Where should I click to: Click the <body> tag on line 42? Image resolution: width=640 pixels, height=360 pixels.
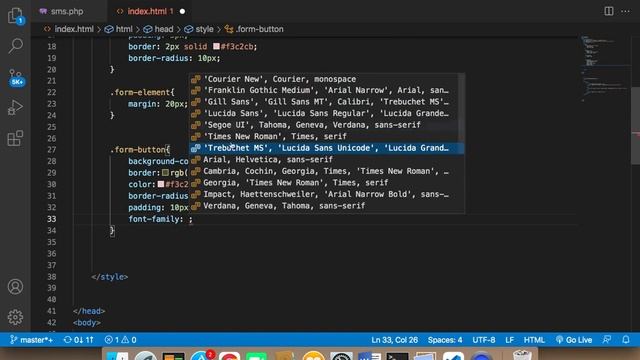click(x=87, y=322)
